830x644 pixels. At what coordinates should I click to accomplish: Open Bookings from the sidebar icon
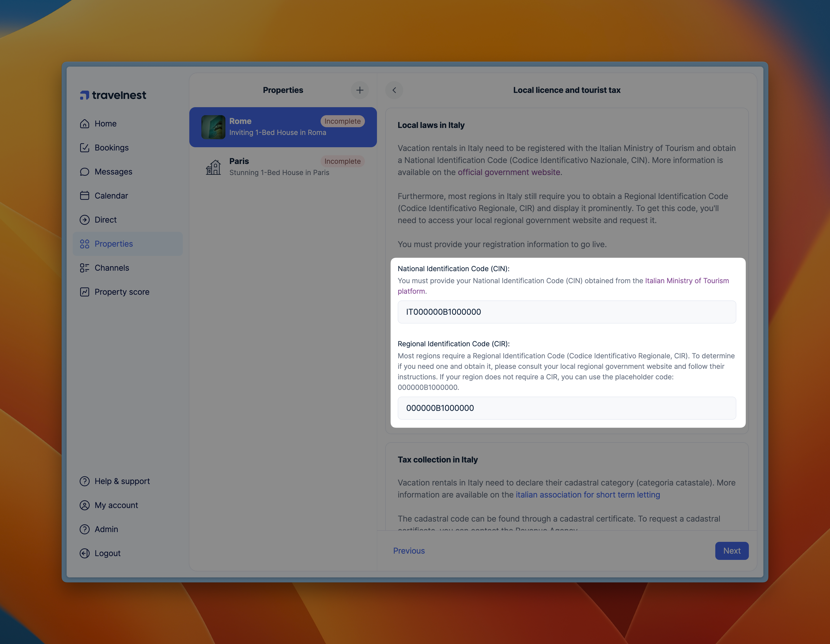click(84, 148)
